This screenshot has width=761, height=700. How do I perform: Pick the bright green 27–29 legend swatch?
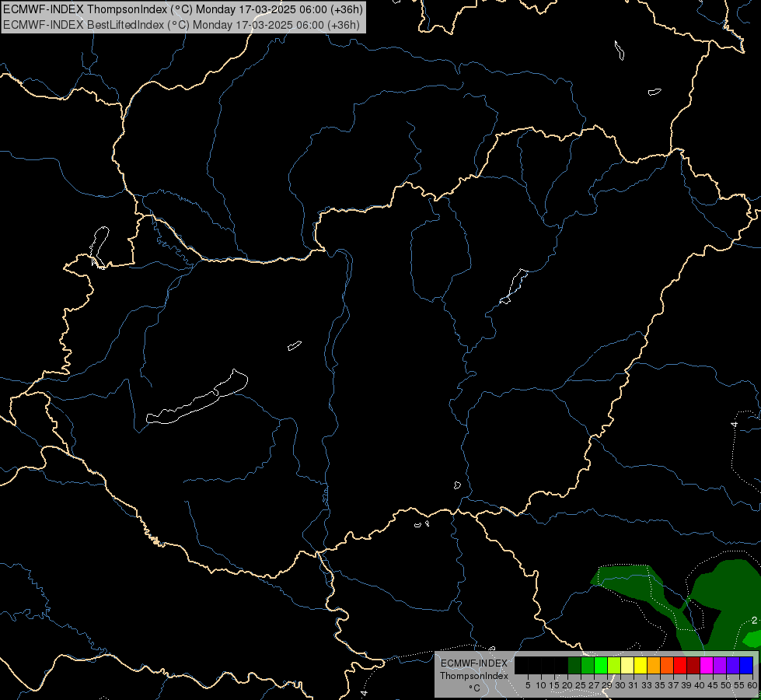pos(601,665)
